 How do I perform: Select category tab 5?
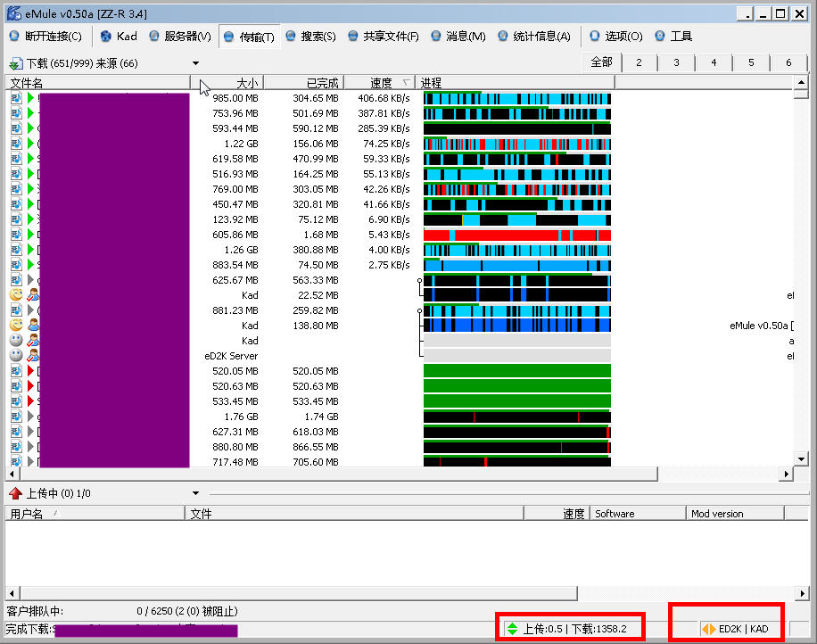click(751, 62)
